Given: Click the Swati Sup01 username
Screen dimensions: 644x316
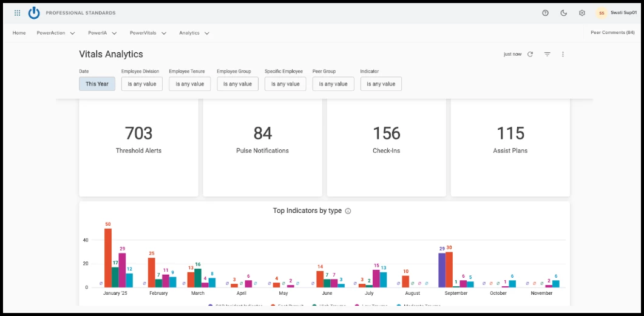Looking at the screenshot, I should click(x=623, y=13).
